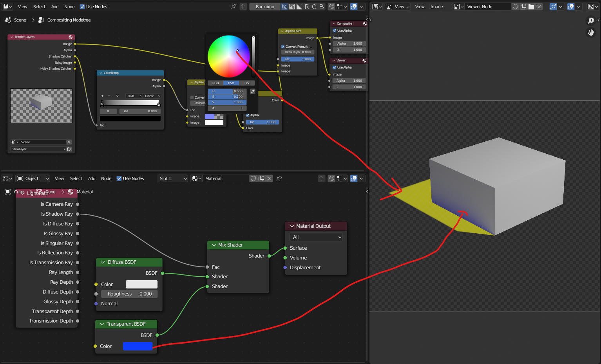Toggle gizmos in image editor
601x364 pixels.
point(553,7)
